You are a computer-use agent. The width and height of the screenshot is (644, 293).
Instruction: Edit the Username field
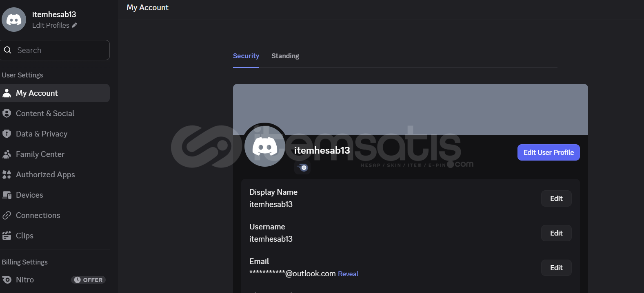pyautogui.click(x=556, y=233)
